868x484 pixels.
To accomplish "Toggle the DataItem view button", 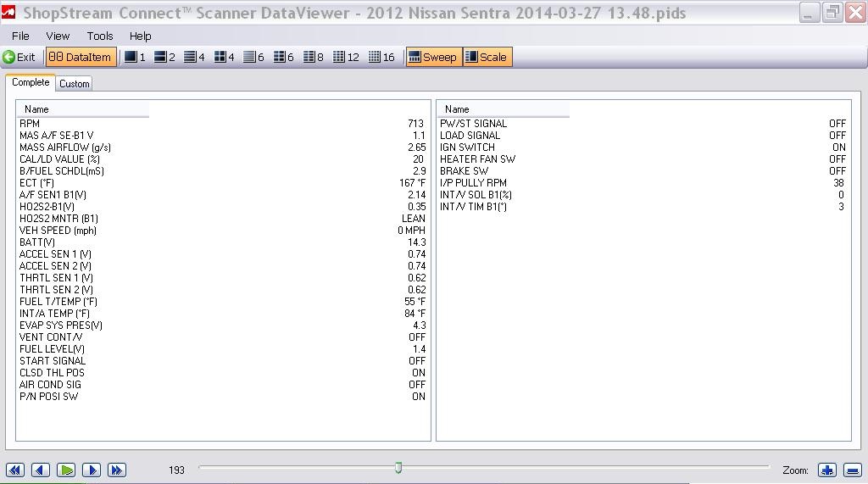I will click(x=81, y=57).
